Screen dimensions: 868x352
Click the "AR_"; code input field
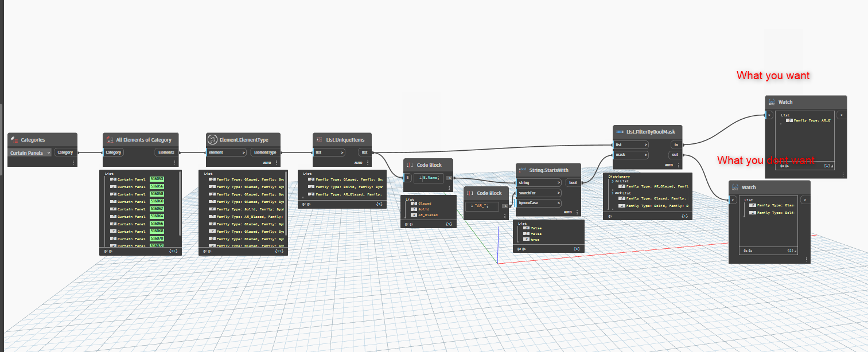[x=483, y=206]
